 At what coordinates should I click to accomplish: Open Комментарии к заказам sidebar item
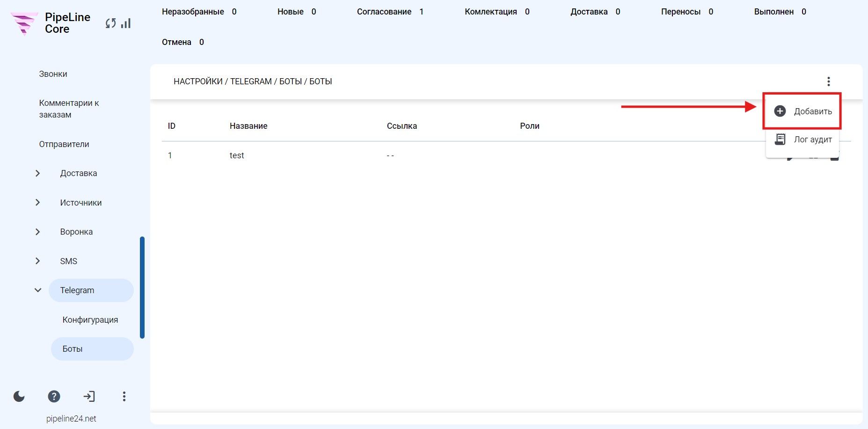69,109
